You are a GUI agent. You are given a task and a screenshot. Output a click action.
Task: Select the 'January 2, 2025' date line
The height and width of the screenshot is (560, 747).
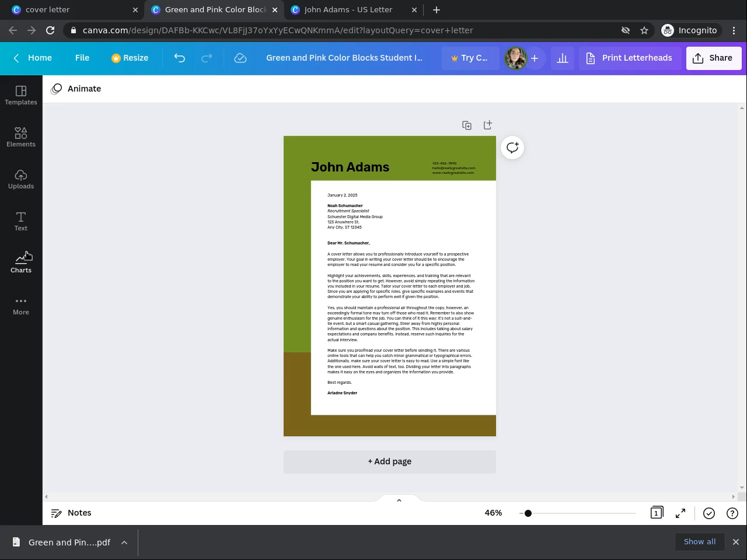click(343, 195)
